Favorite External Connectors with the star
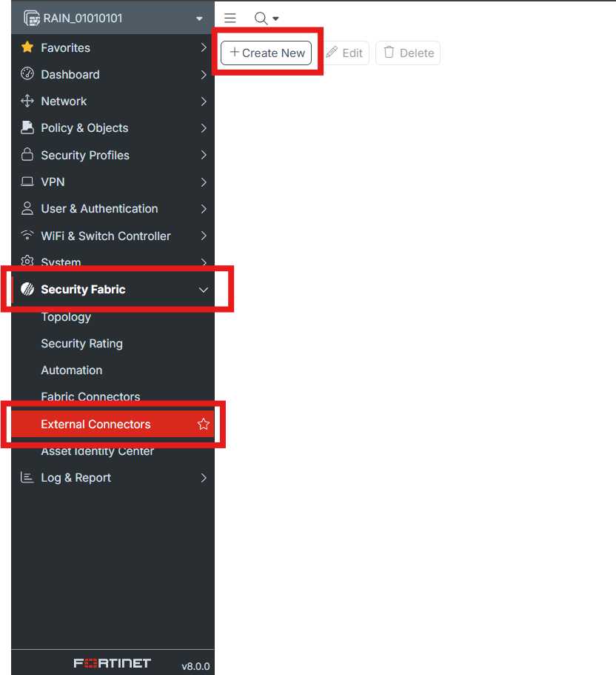Image resolution: width=616 pixels, height=675 pixels. tap(204, 424)
